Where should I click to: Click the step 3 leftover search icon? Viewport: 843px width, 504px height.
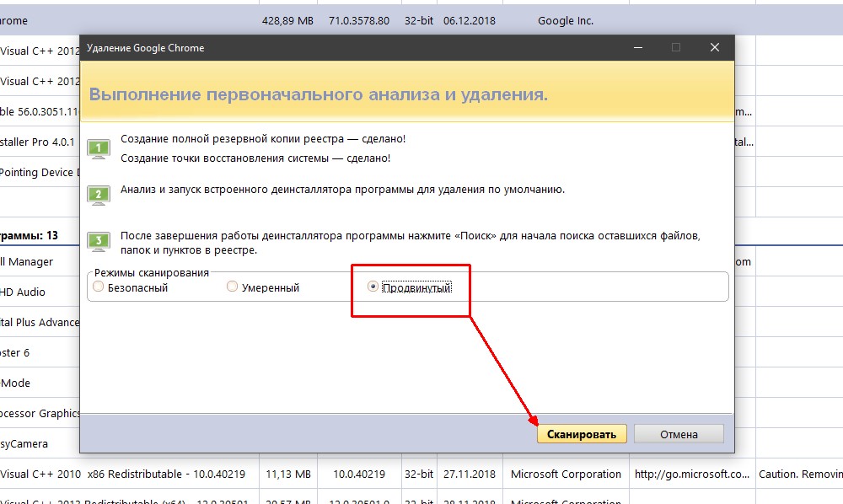point(99,243)
